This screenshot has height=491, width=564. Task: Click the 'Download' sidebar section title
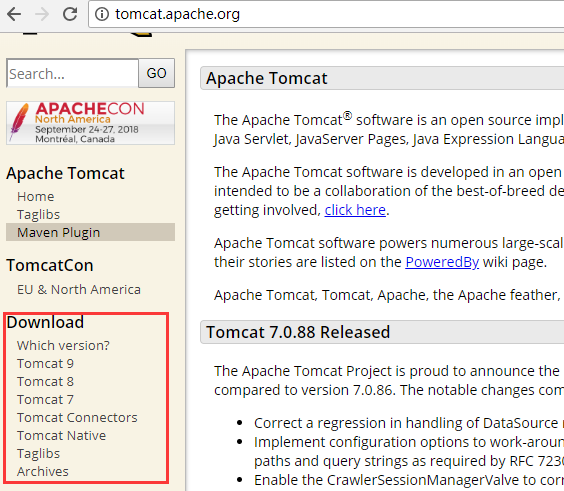pos(45,322)
